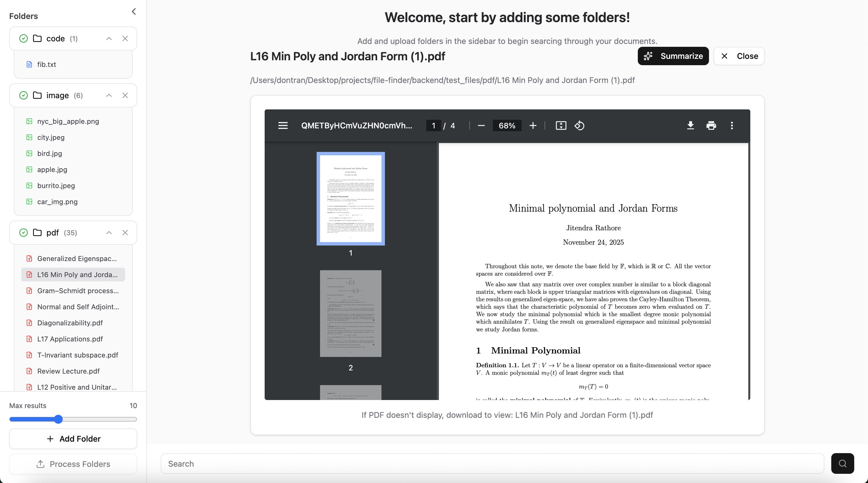Collapse the Folders sidebar panel
The width and height of the screenshot is (868, 483).
[x=134, y=12]
